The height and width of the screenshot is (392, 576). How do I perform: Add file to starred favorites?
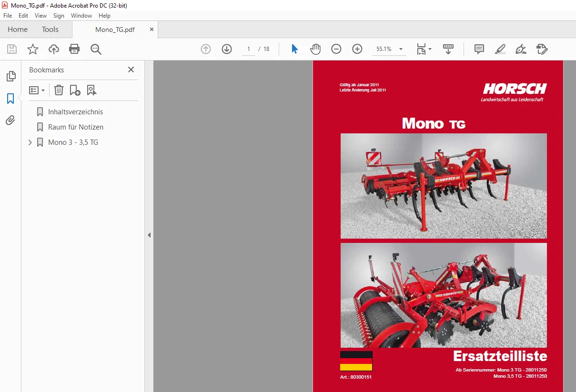click(33, 49)
